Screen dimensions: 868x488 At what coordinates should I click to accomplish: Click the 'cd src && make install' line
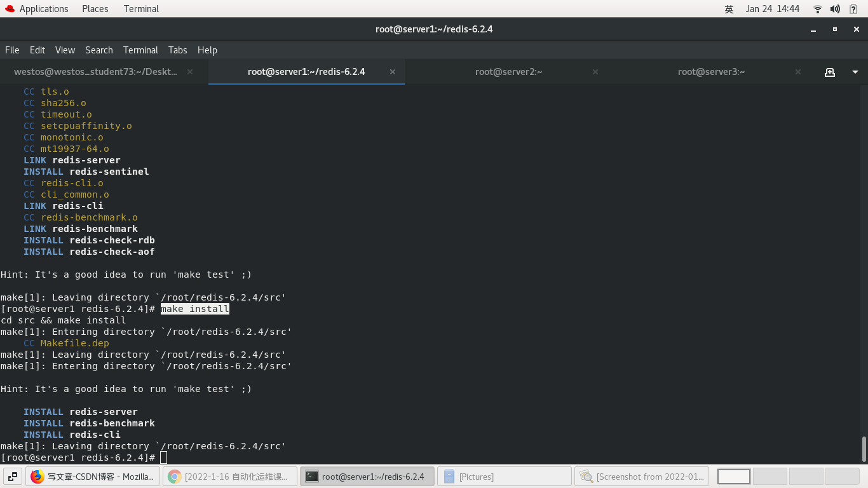(64, 320)
